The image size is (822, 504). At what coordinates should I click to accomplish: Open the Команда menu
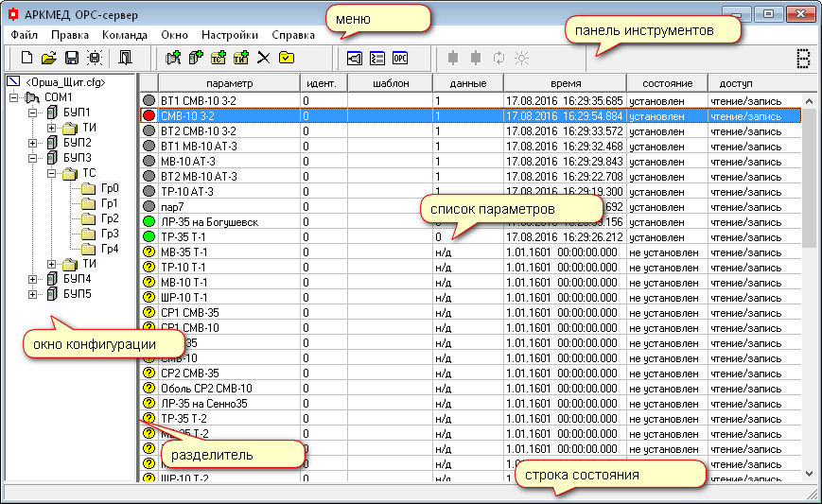pos(124,34)
